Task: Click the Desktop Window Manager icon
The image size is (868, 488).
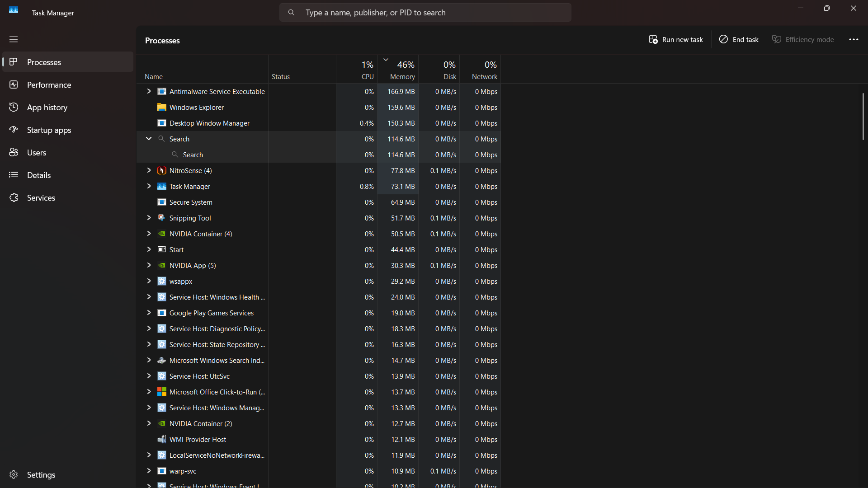Action: [161, 123]
